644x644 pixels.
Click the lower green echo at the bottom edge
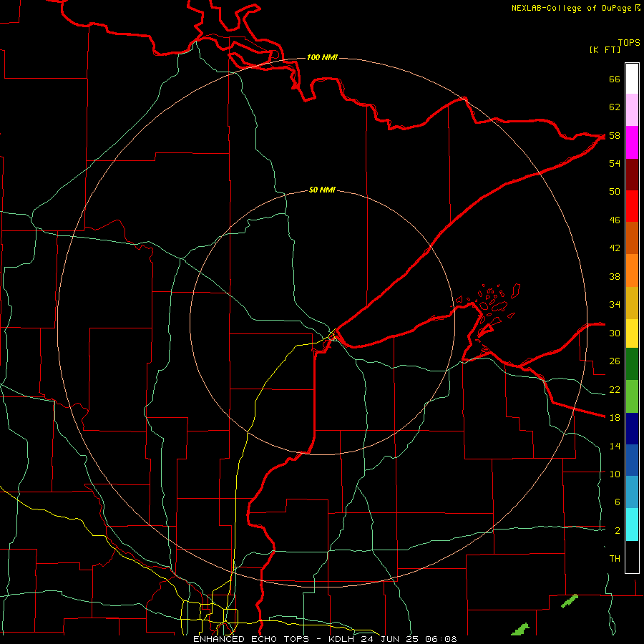(520, 629)
